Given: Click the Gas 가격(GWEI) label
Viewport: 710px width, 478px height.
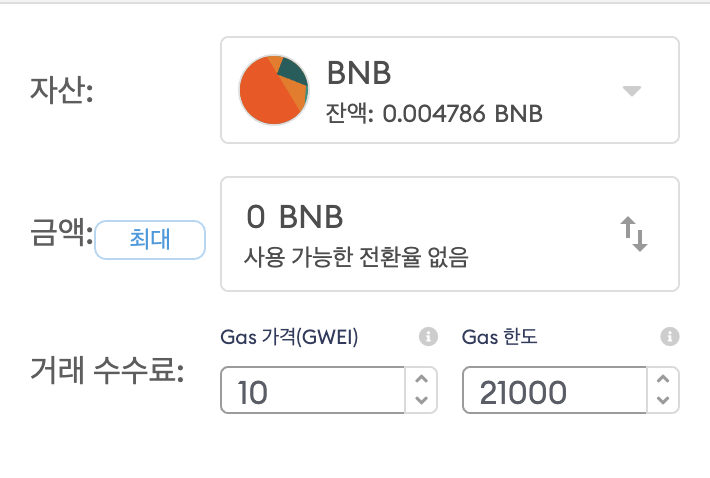Looking at the screenshot, I should (289, 337).
